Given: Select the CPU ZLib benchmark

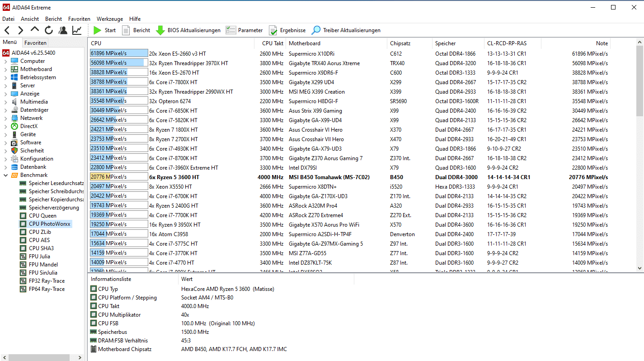Looking at the screenshot, I should [x=40, y=232].
